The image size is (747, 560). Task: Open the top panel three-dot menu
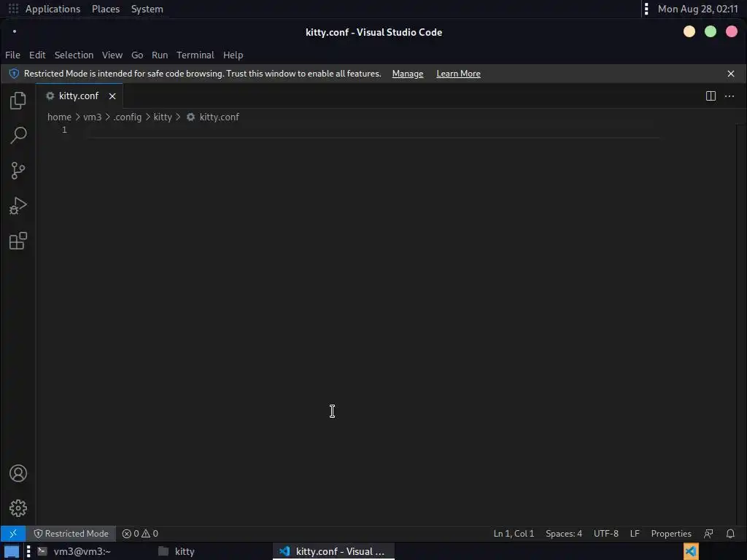pos(646,9)
